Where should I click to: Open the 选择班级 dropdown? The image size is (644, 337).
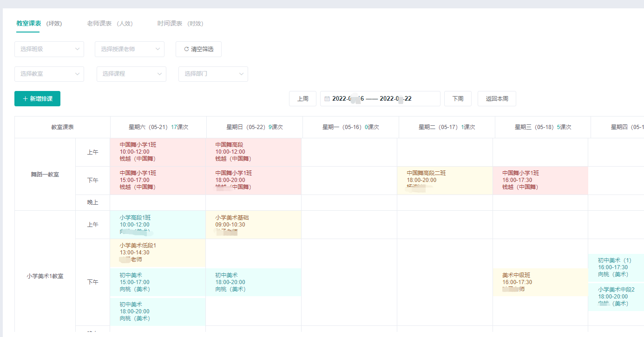pyautogui.click(x=49, y=49)
